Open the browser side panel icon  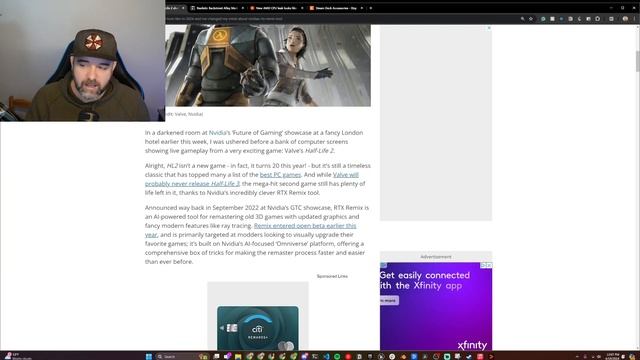[611, 19]
